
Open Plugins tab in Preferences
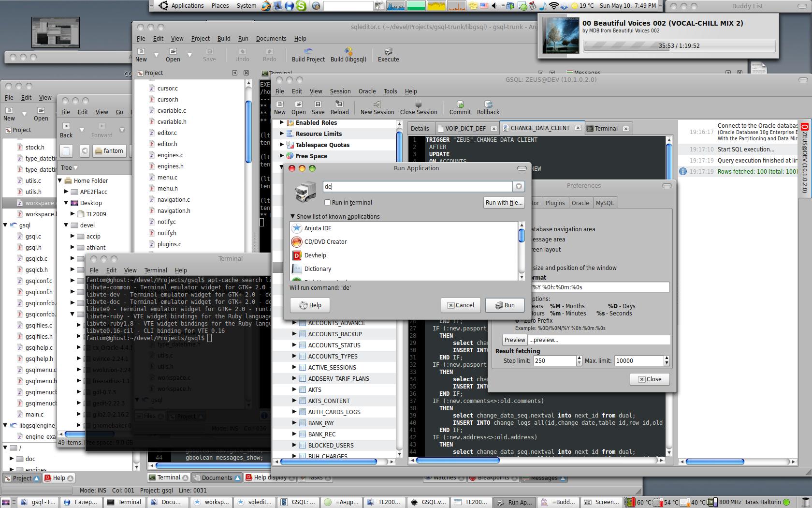555,203
